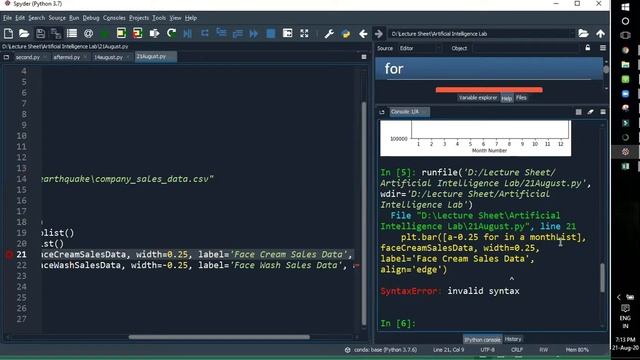Screen dimensions: 640x360
Task: Open the History tab
Action: pyautogui.click(x=513, y=339)
